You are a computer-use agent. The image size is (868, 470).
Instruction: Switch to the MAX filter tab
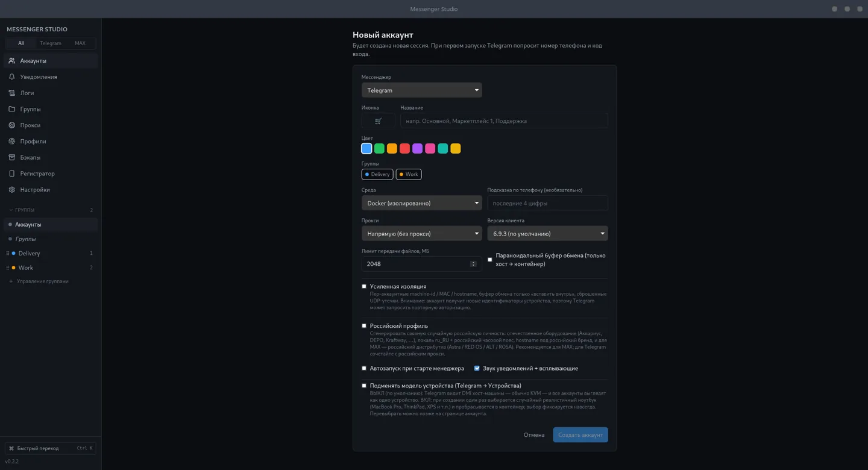80,43
